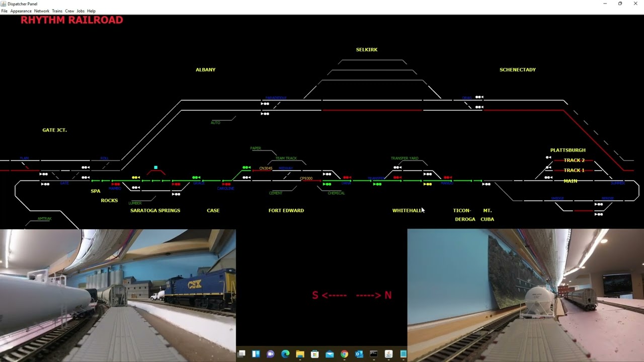
Task: Click the cyan square above Saratoga Springs siding
Action: 156,167
